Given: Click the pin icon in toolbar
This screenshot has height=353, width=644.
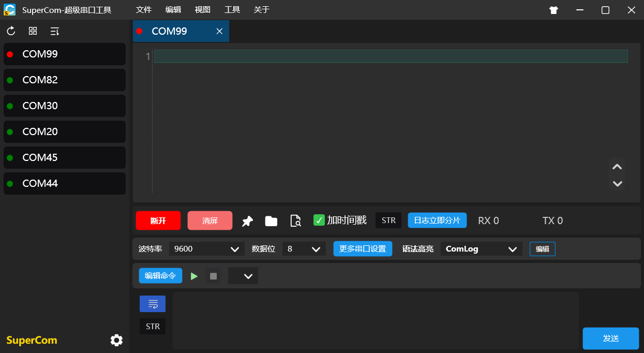Looking at the screenshot, I should click(x=248, y=221).
